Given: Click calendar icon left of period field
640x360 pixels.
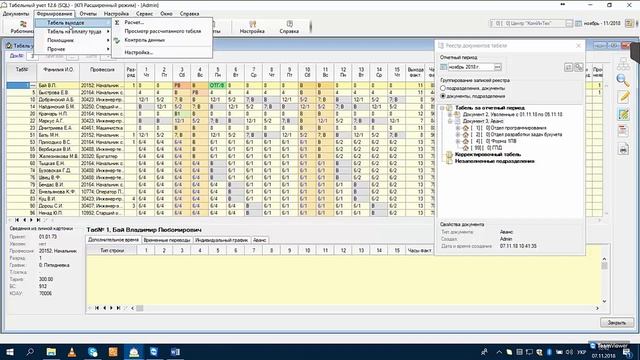Looking at the screenshot, I should click(443, 67).
